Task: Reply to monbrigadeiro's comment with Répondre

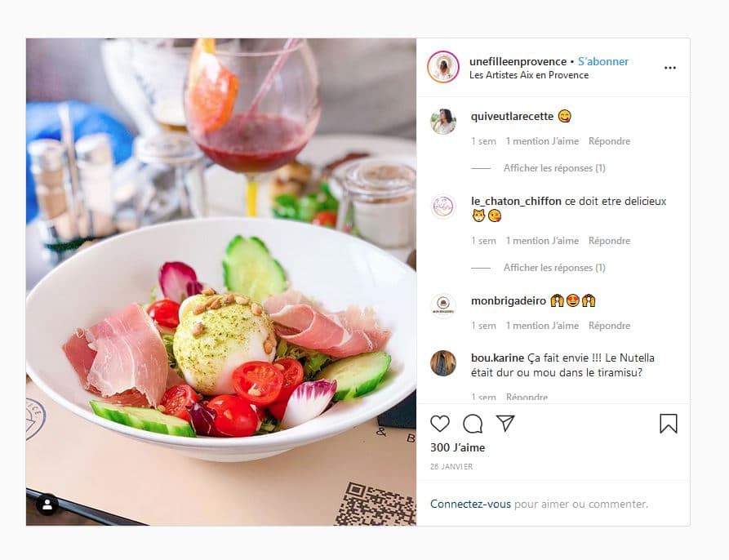Action: click(609, 326)
